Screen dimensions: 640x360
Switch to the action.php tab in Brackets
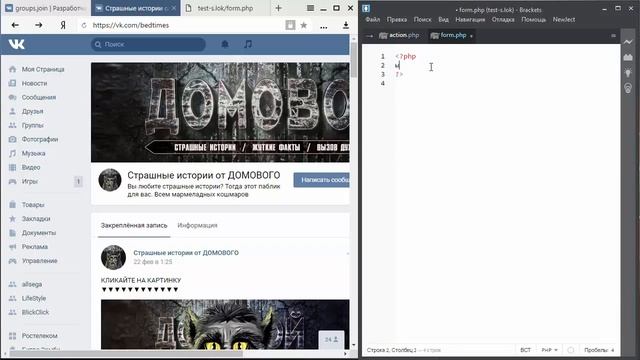tap(399, 36)
